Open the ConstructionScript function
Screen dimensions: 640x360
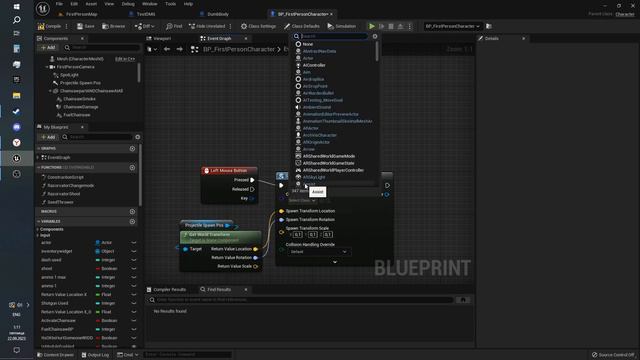click(x=65, y=178)
